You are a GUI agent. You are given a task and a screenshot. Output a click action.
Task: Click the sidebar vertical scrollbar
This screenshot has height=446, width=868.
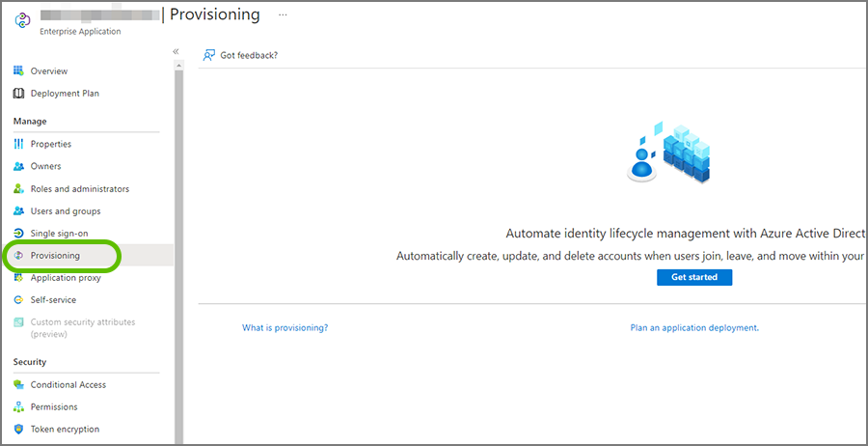pos(178,255)
